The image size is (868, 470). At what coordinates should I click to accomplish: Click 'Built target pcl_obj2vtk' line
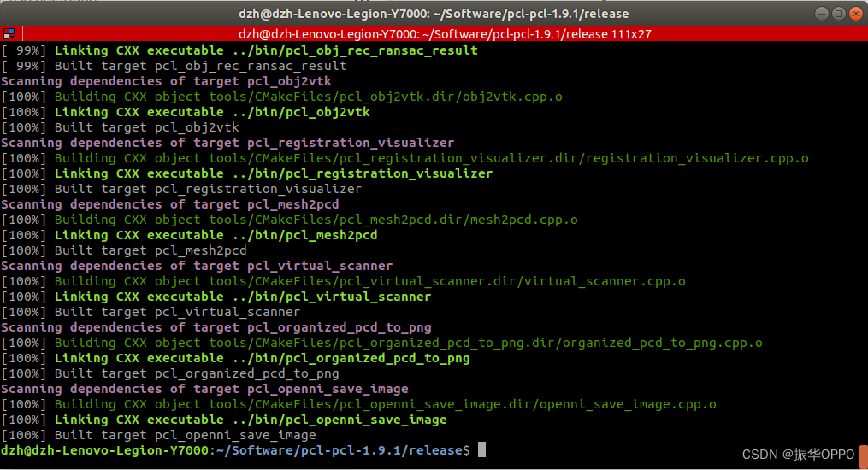(x=120, y=127)
